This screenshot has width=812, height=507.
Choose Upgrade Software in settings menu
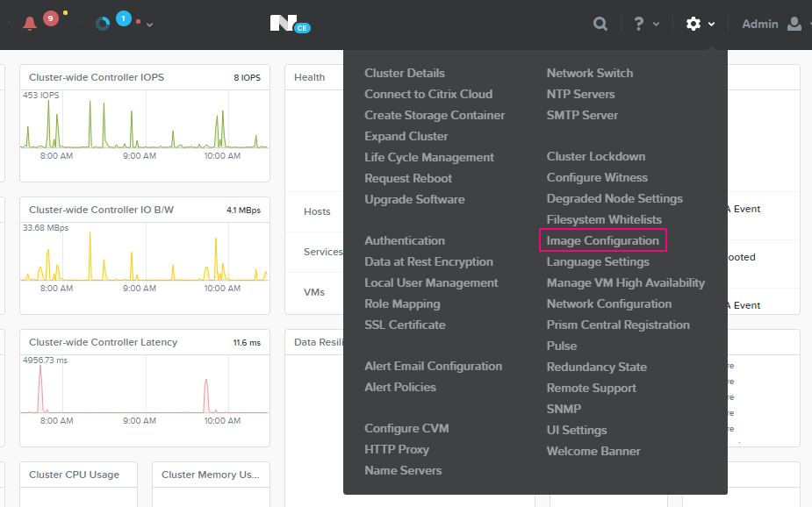click(414, 199)
